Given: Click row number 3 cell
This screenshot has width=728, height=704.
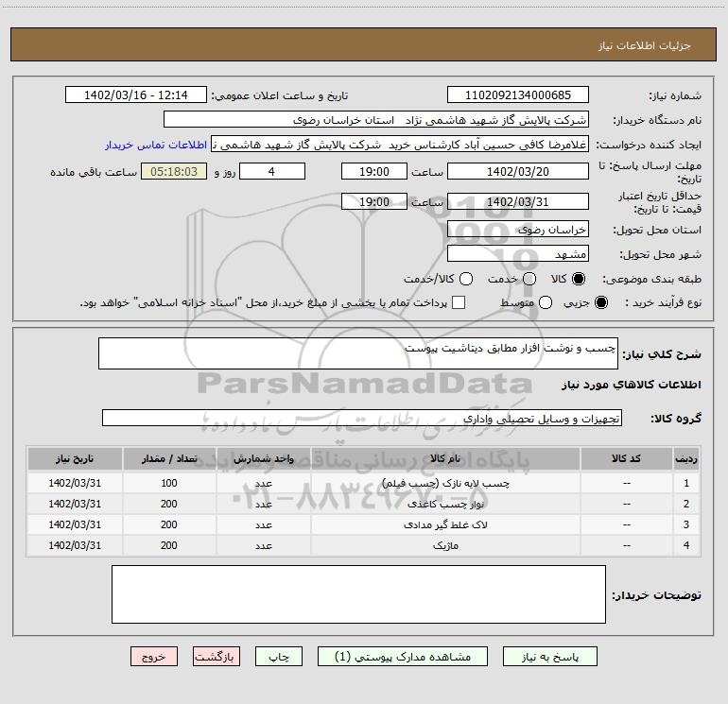Looking at the screenshot, I should (x=686, y=524).
